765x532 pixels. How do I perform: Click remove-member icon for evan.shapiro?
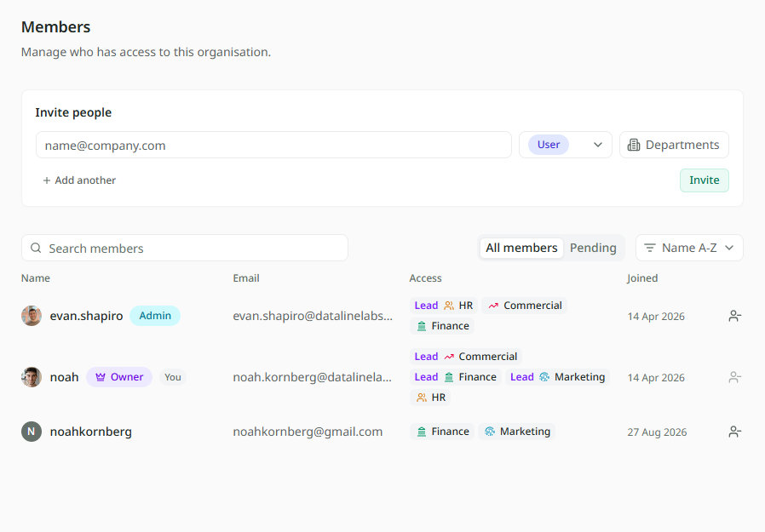pos(734,316)
